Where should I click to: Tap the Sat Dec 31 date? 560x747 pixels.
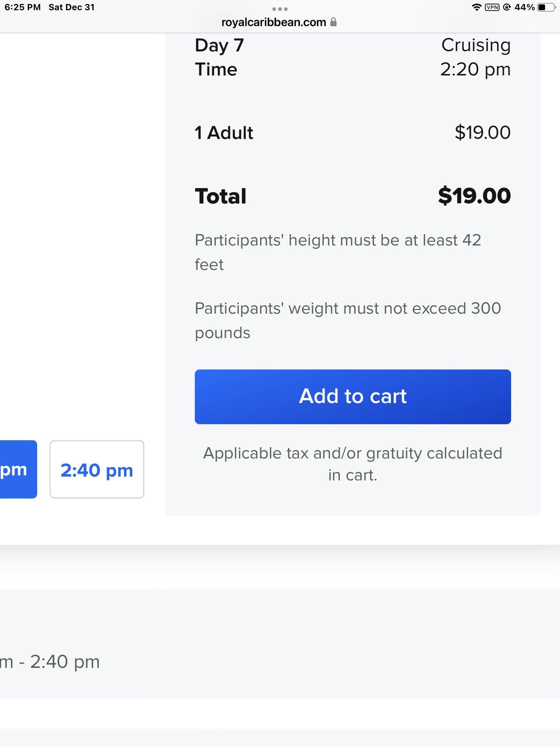click(x=71, y=7)
